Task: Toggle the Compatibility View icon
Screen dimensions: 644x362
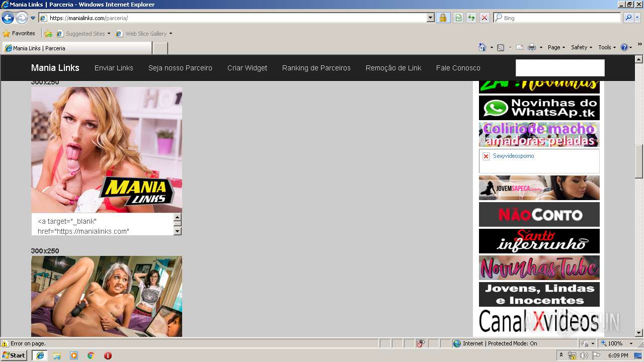Action: tap(458, 18)
